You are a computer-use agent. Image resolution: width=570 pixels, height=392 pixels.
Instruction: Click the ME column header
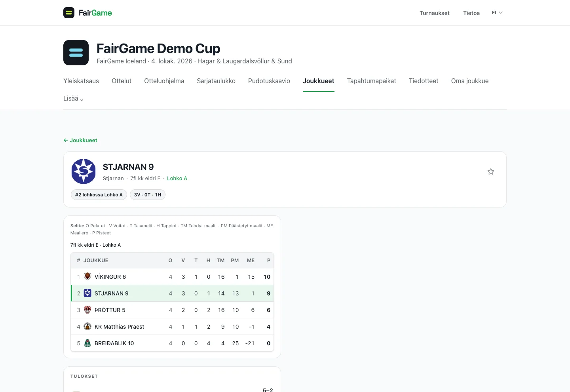point(251,261)
